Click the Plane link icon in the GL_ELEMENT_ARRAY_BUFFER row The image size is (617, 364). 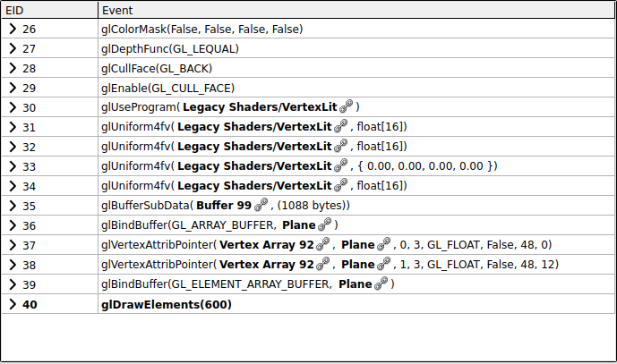(381, 283)
